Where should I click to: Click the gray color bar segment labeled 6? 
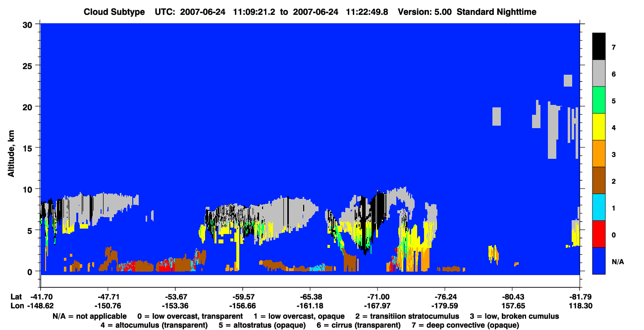click(599, 74)
